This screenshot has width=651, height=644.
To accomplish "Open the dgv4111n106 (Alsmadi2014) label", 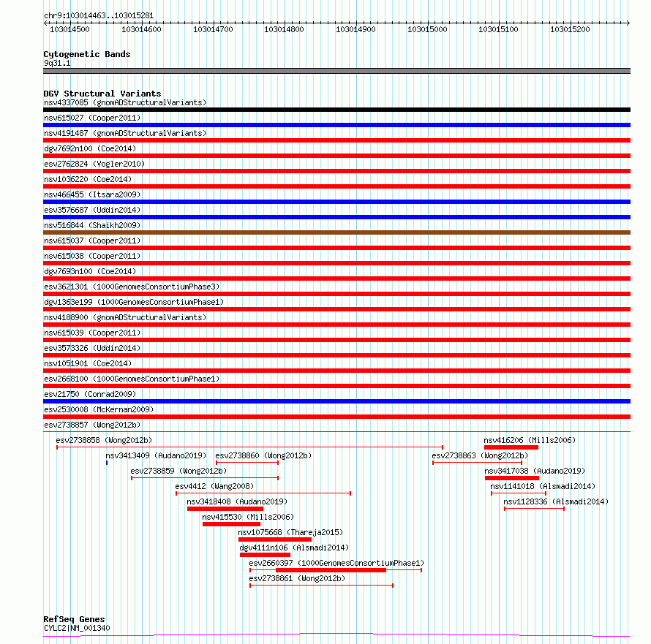I will (x=294, y=548).
